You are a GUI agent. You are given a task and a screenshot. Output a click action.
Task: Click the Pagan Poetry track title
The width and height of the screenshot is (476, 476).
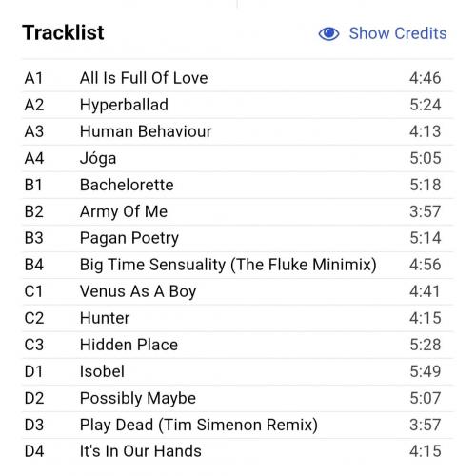click(129, 238)
